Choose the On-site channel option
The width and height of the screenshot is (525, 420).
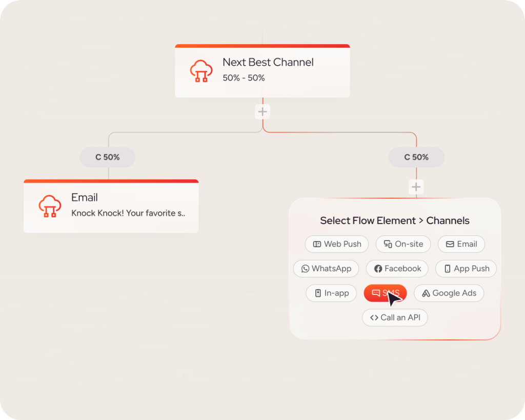point(403,244)
